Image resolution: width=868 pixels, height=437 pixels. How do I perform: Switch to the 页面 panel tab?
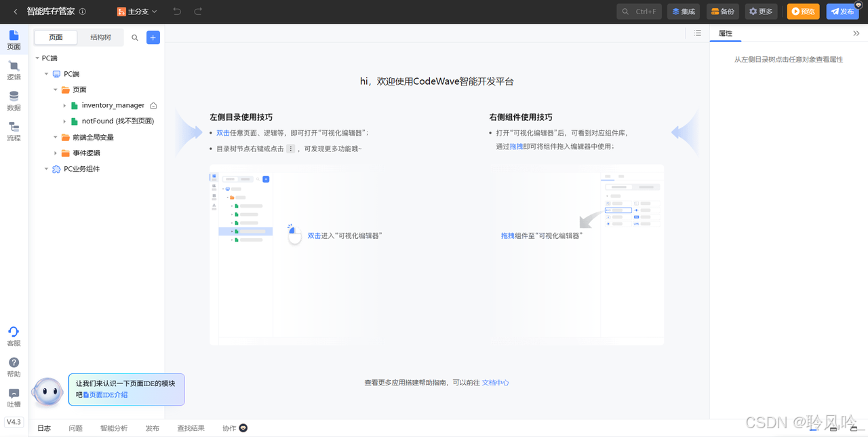(56, 37)
